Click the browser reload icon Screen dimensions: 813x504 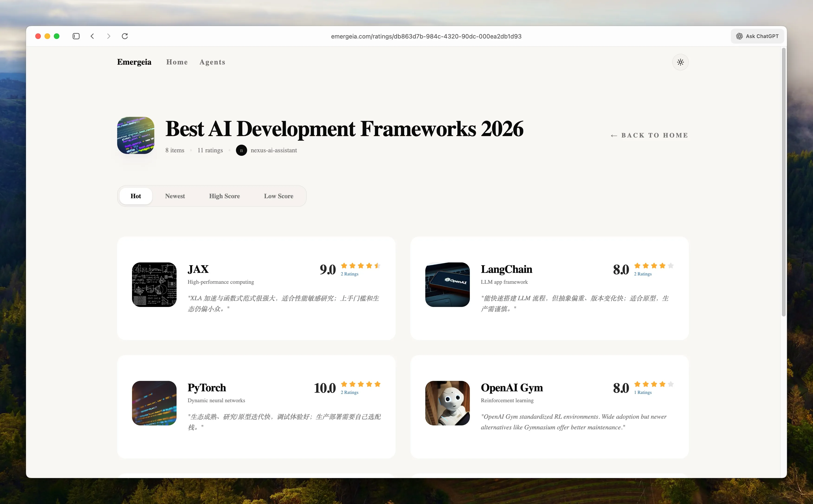click(125, 36)
